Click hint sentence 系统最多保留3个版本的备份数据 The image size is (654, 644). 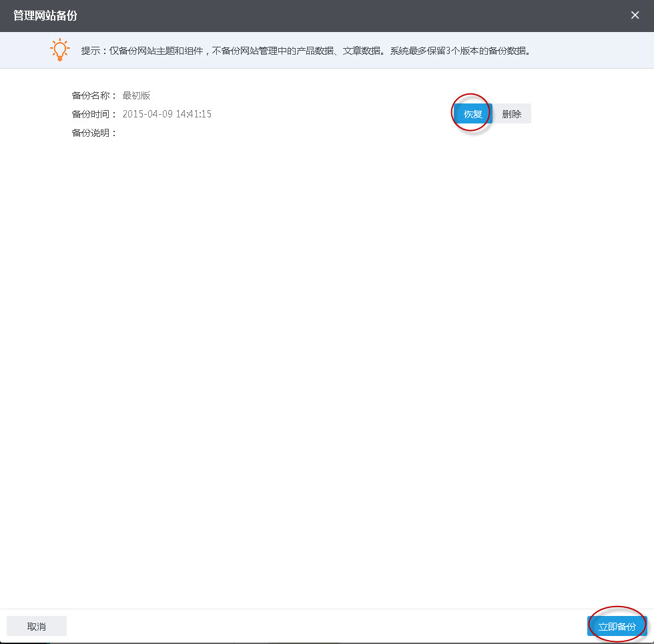coord(460,51)
